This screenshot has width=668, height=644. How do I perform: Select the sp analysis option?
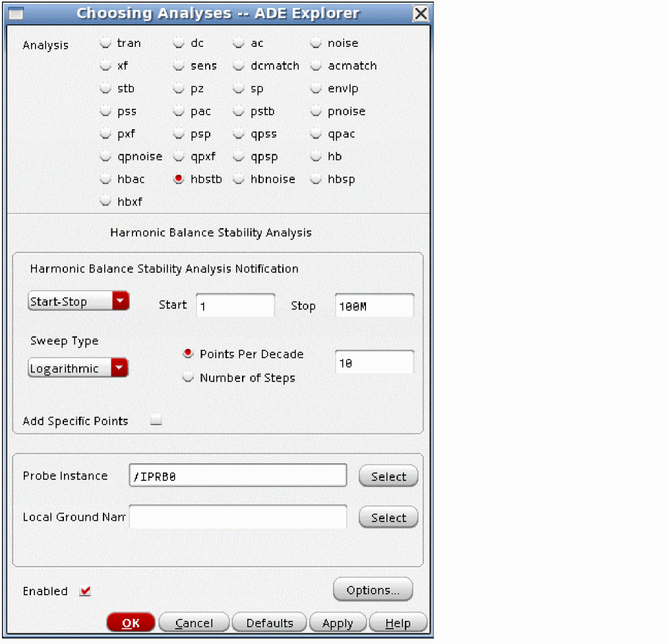[x=239, y=88]
